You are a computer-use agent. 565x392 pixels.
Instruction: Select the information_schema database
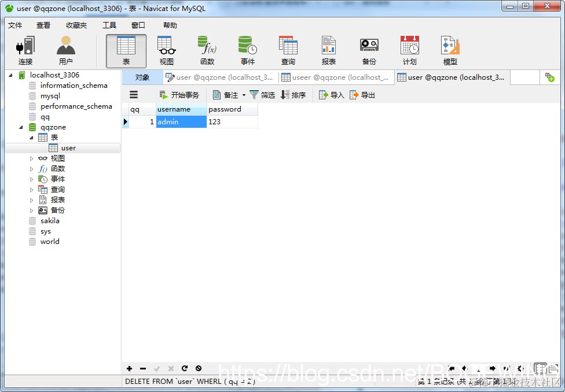point(74,86)
